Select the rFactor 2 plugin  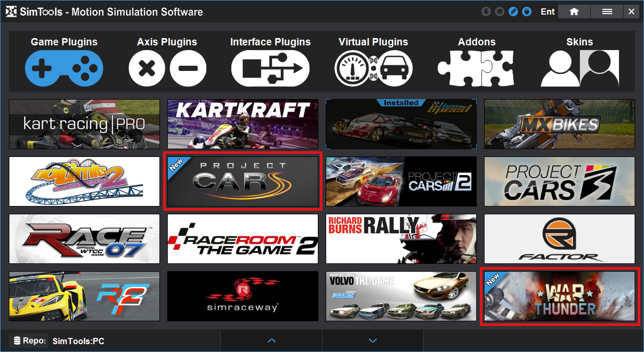84,296
